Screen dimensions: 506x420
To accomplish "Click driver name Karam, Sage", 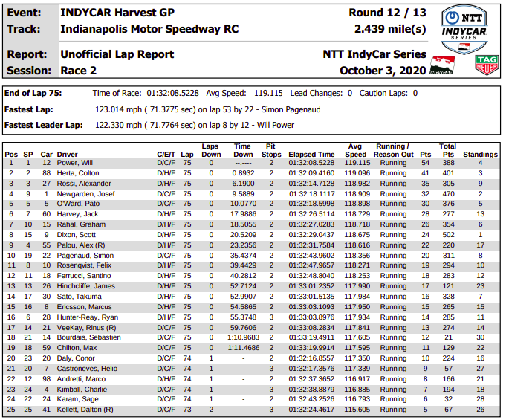I will pos(77,399).
